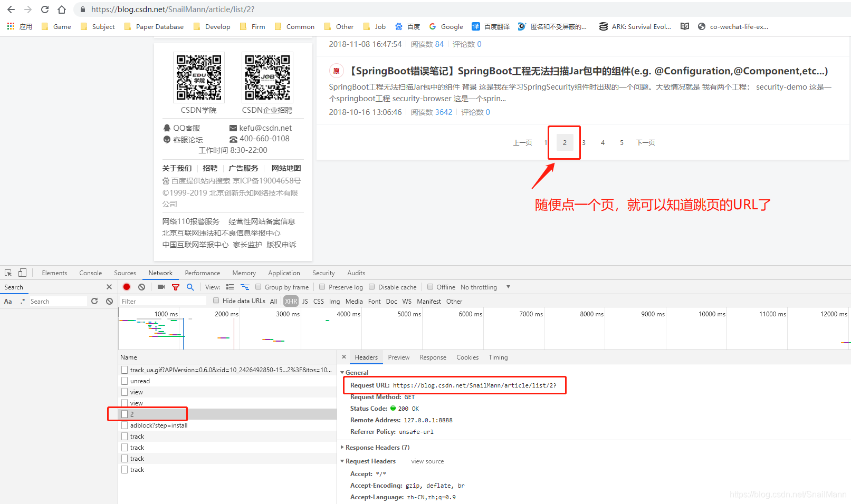Click the red record network log button
The width and height of the screenshot is (851, 504).
coord(127,287)
